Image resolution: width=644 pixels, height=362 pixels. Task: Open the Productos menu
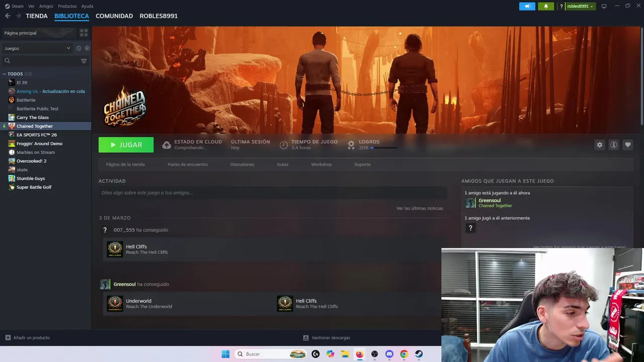[x=67, y=6]
